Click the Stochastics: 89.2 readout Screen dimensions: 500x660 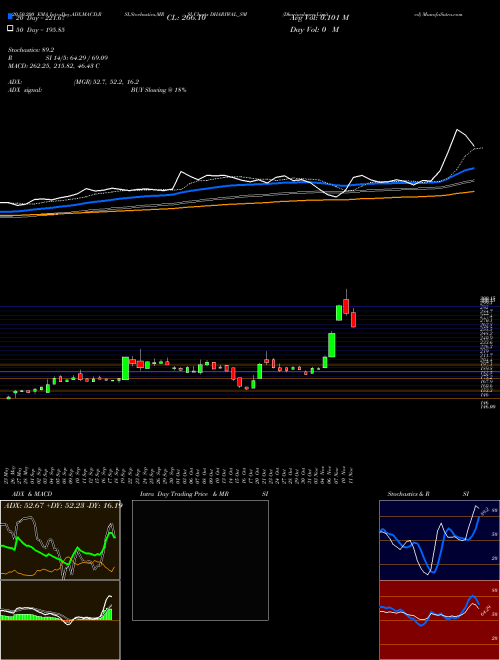tap(32, 50)
